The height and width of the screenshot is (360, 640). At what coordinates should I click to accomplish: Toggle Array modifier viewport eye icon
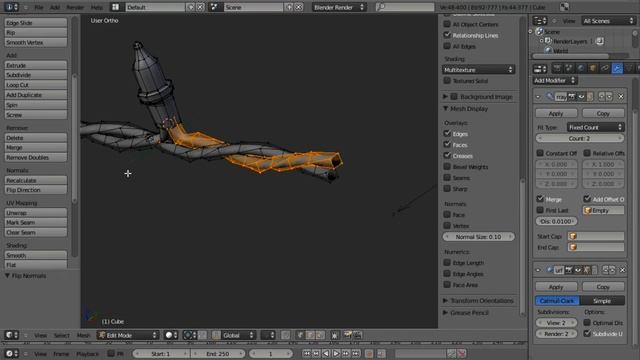coord(581,97)
